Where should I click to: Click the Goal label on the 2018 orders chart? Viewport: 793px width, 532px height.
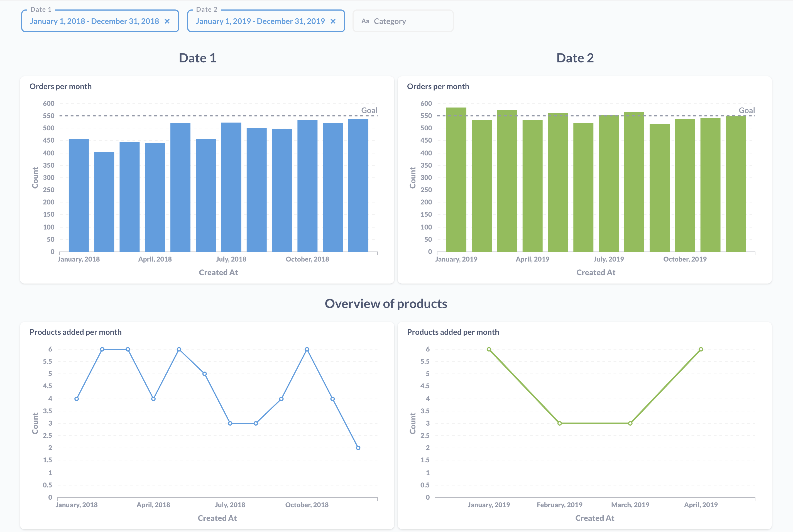pos(369,110)
